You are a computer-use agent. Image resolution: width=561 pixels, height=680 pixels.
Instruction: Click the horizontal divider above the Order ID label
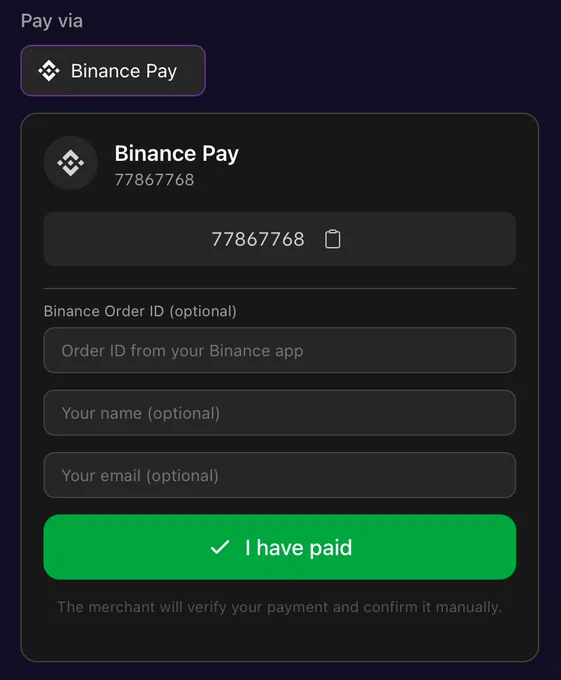pyautogui.click(x=280, y=288)
